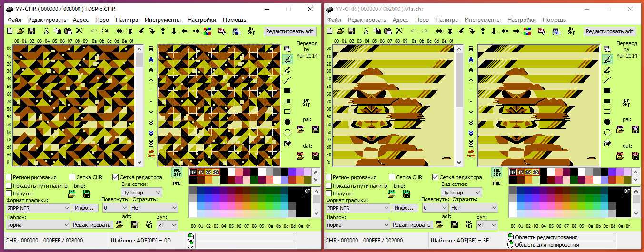644x252 pixels.
Task: Open the 'Вид сетки' Пунктир dropdown in FDSPic.CHR window
Action: coord(141,193)
